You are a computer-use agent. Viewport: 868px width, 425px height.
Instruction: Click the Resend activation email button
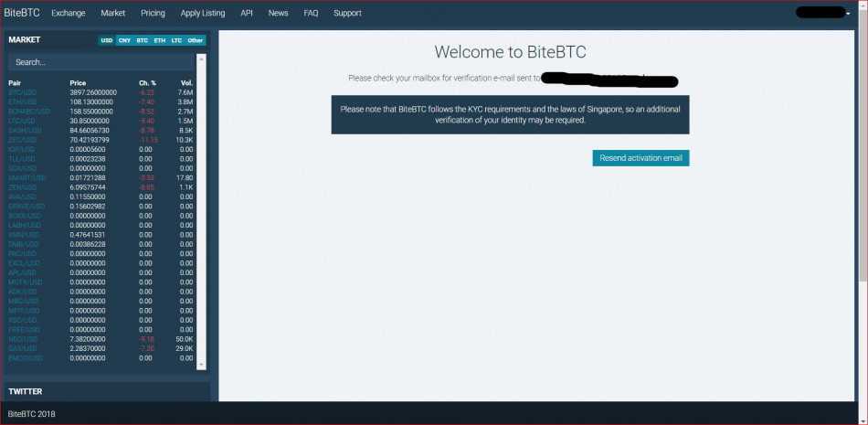pos(640,158)
